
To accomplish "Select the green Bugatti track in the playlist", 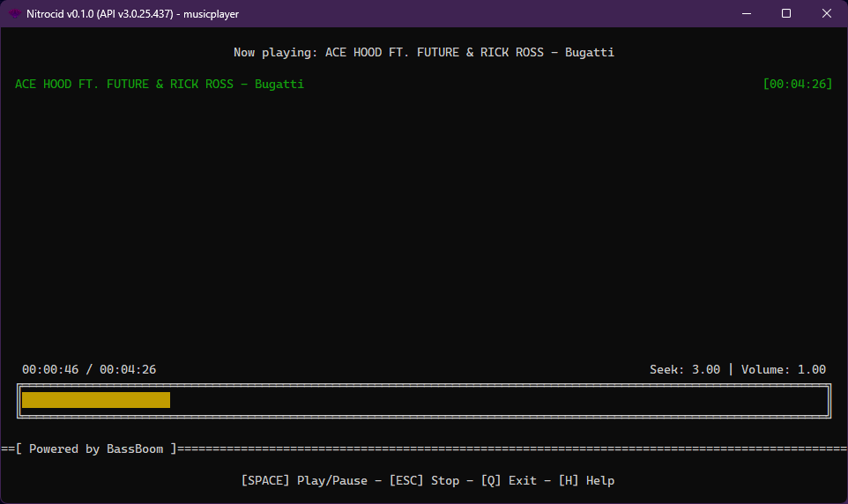I will pyautogui.click(x=159, y=85).
